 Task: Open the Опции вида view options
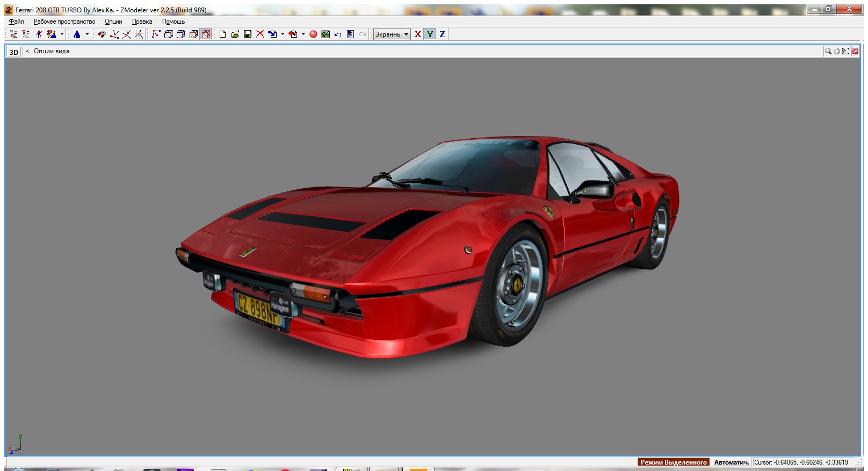[52, 51]
